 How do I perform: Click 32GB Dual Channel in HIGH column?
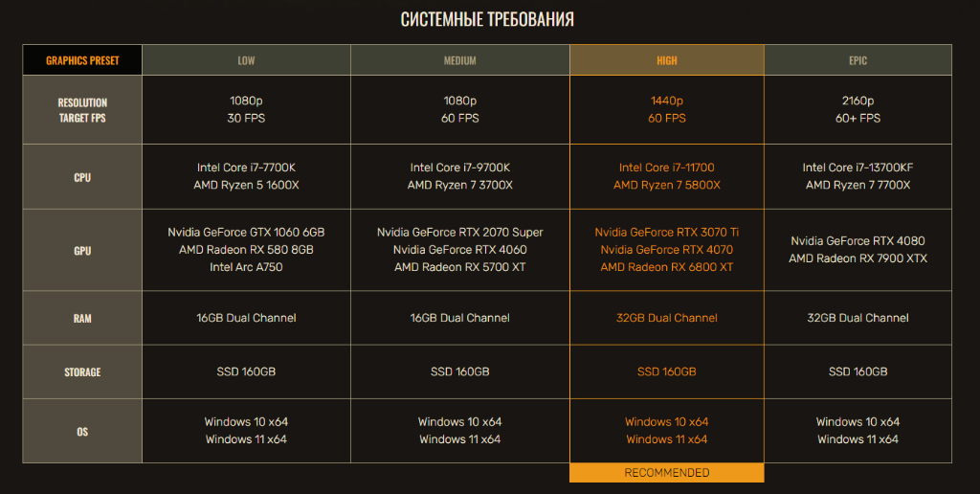[667, 318]
